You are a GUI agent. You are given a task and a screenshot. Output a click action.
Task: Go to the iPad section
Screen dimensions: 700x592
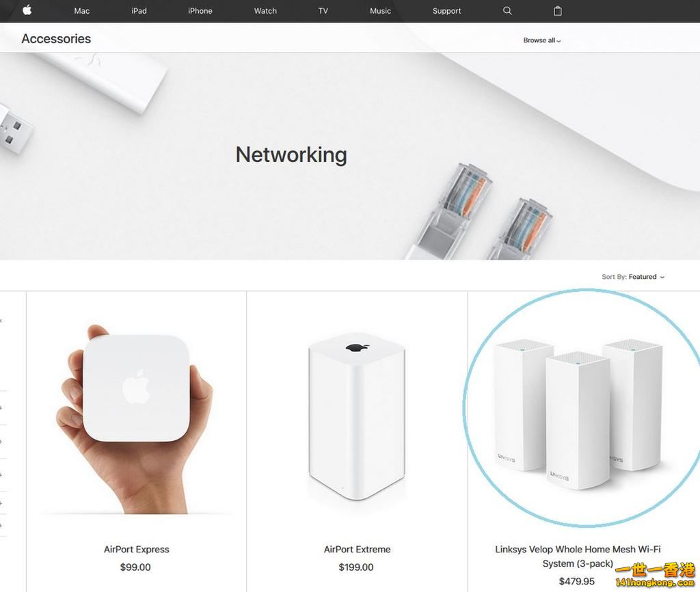pos(139,11)
